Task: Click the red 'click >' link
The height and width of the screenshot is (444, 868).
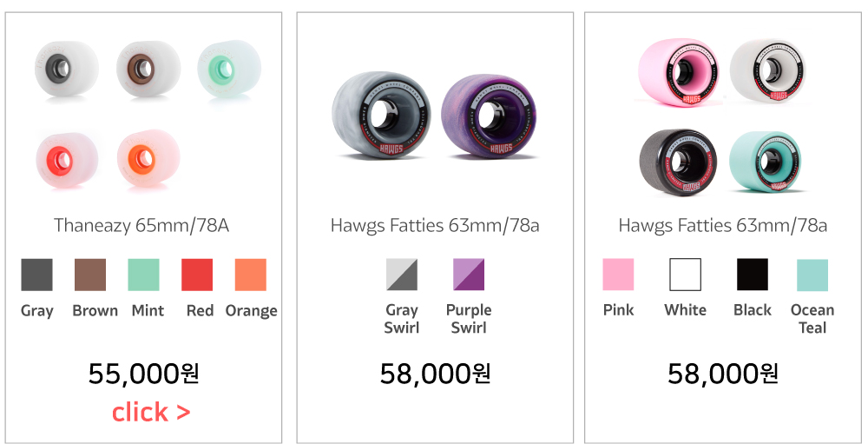Action: pos(151,412)
